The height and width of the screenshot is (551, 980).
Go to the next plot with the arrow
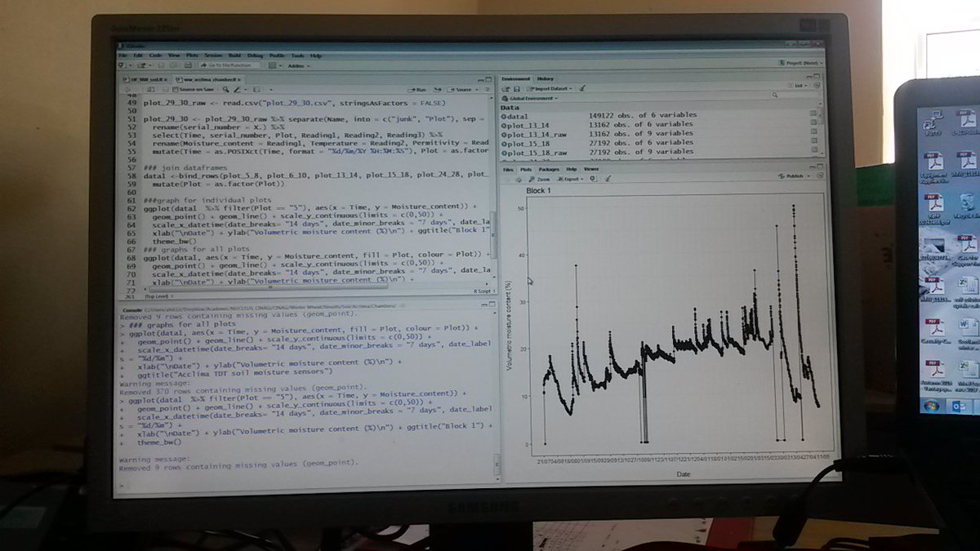point(519,178)
